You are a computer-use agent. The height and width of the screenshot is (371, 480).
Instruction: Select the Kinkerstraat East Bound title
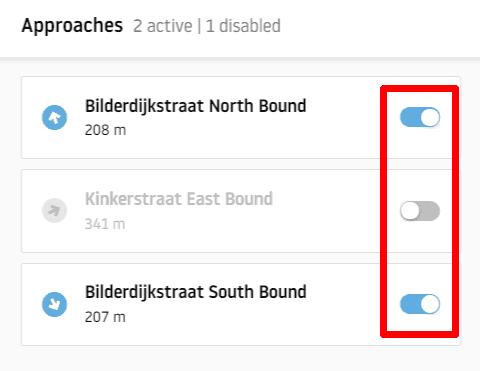point(179,199)
